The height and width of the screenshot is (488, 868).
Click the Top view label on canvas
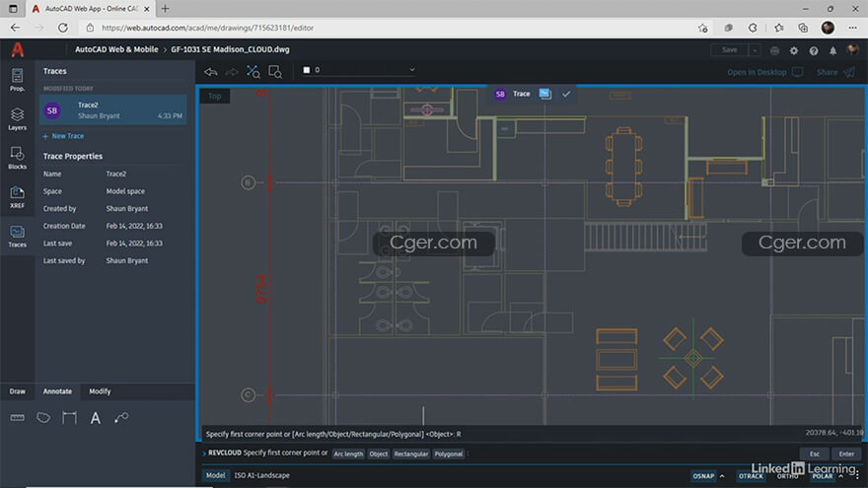215,97
